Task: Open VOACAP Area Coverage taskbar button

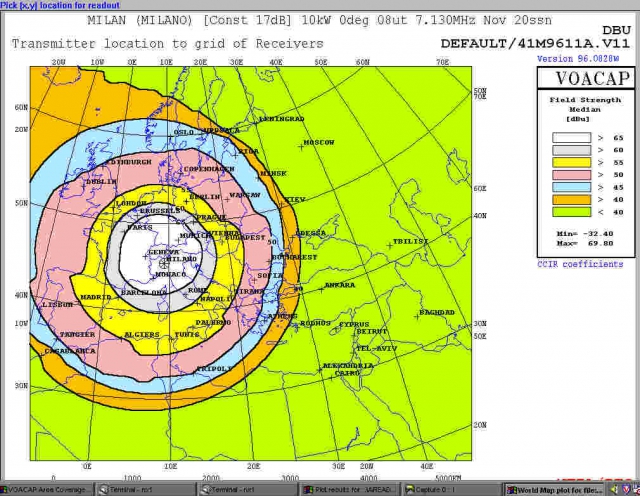Action: click(x=46, y=489)
